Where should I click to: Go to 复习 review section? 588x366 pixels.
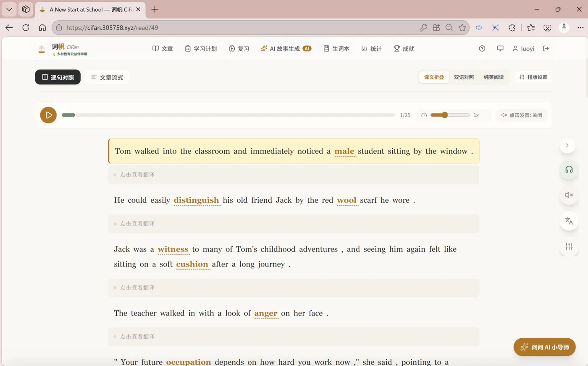tap(239, 49)
